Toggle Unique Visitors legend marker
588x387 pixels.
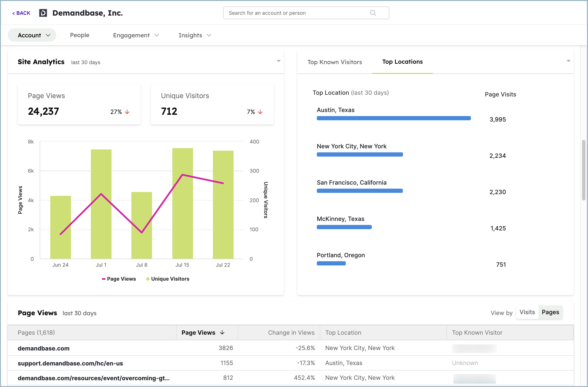tap(148, 279)
